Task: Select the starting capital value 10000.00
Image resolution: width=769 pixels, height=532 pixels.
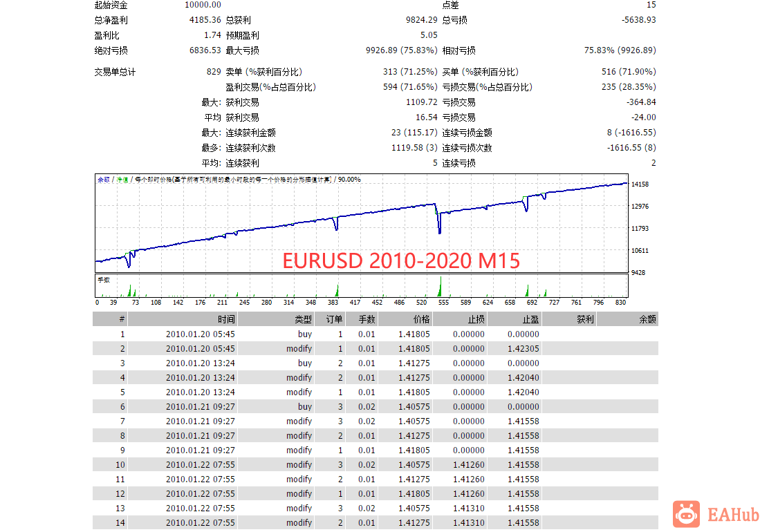Action: coord(203,5)
